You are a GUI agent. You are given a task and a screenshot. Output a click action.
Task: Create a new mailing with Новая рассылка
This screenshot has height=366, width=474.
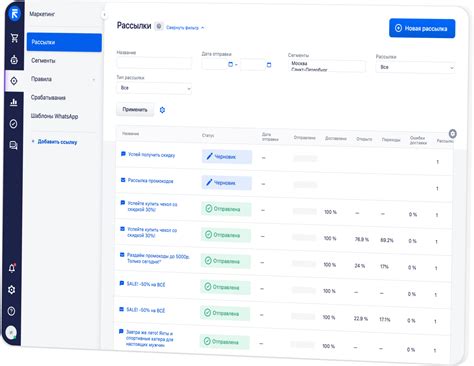tap(422, 28)
